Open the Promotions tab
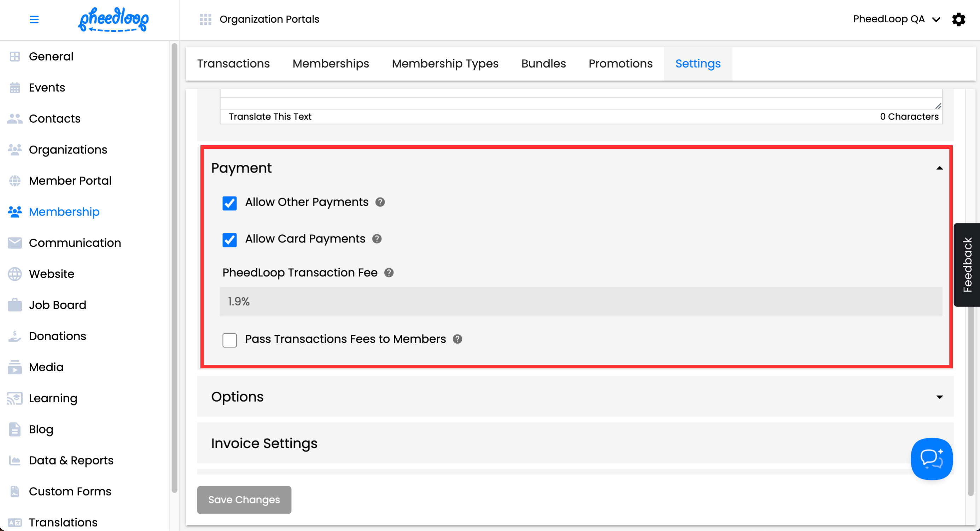This screenshot has height=531, width=980. (620, 64)
